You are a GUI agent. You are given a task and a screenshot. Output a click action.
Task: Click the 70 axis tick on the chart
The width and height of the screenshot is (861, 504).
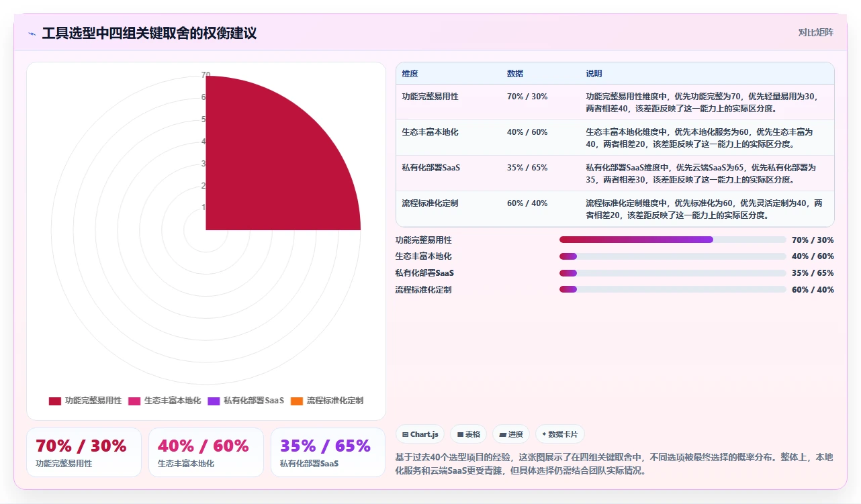[206, 75]
